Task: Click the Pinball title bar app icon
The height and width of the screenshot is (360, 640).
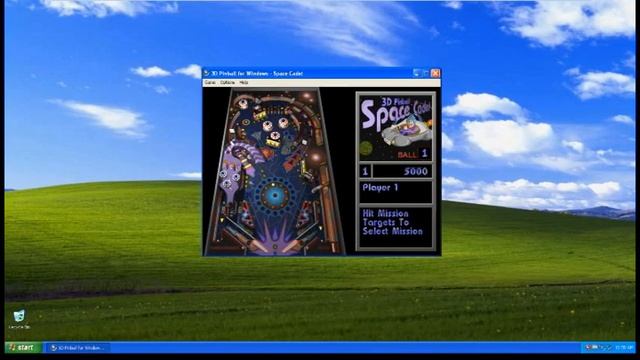Action: (x=207, y=73)
